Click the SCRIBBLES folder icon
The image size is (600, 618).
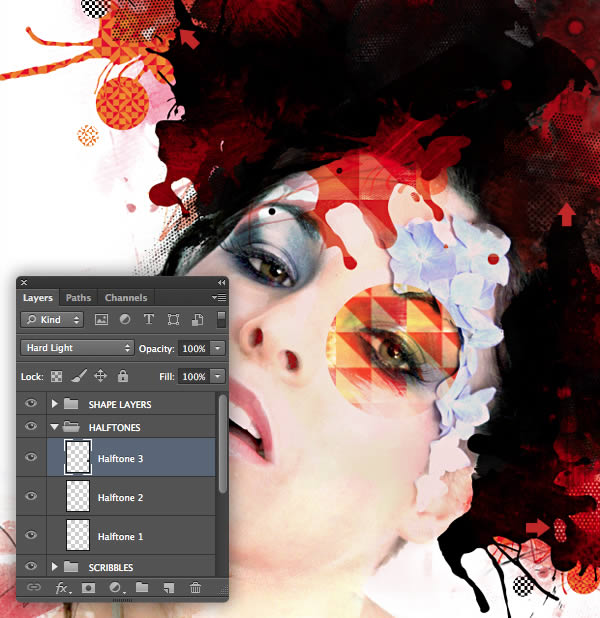click(71, 567)
